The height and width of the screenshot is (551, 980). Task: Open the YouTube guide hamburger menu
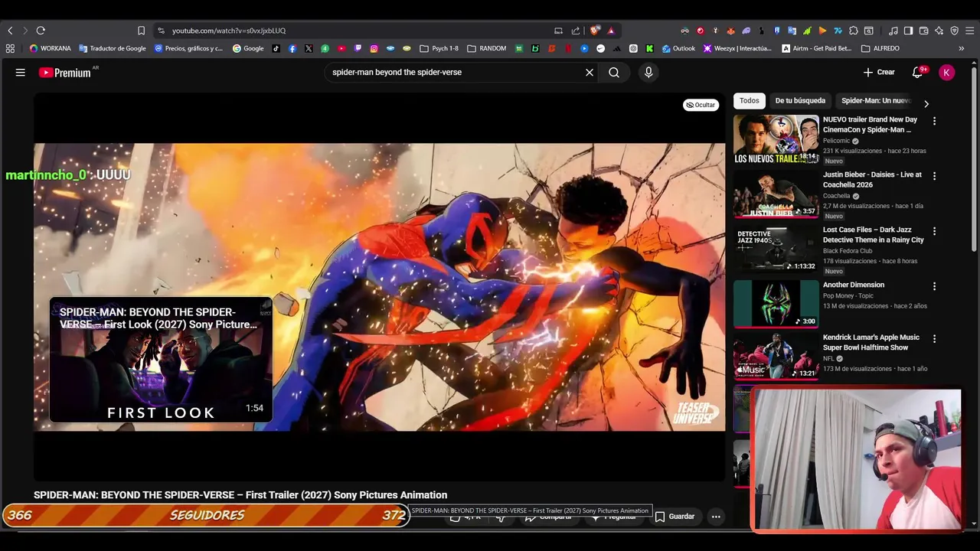point(21,73)
